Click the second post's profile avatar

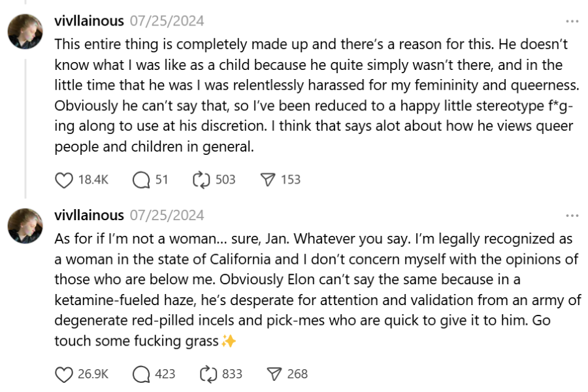tap(25, 225)
